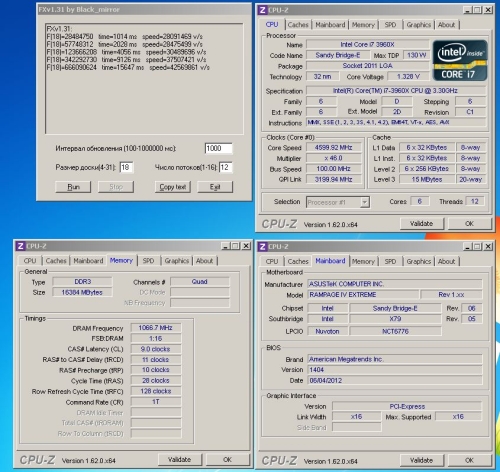Click the motherboard model RAMPAGE IV EXTREME

tap(363, 295)
